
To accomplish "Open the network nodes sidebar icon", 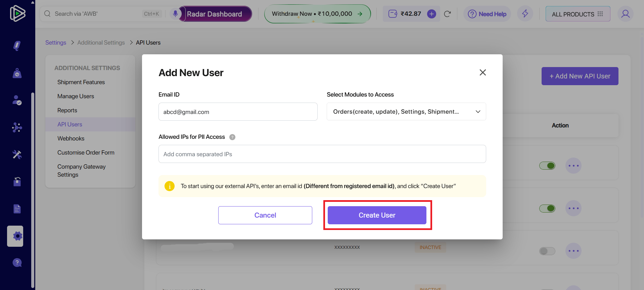I will pos(17,127).
